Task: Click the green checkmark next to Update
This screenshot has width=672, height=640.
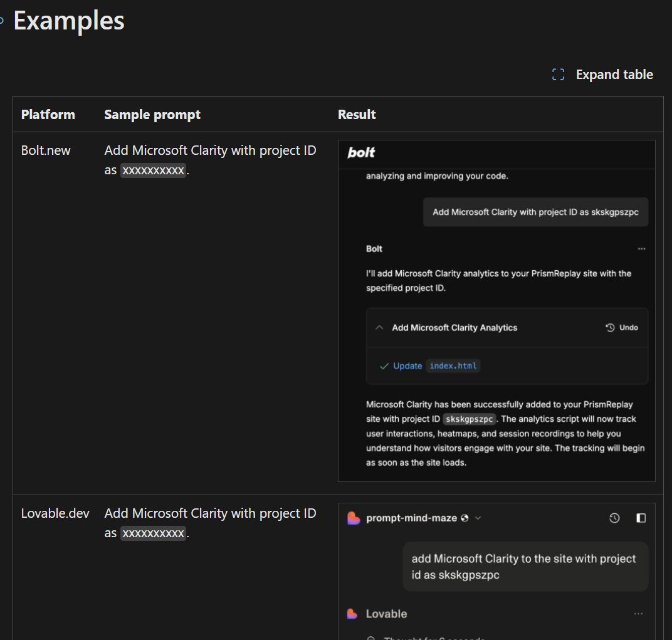Action: point(384,366)
